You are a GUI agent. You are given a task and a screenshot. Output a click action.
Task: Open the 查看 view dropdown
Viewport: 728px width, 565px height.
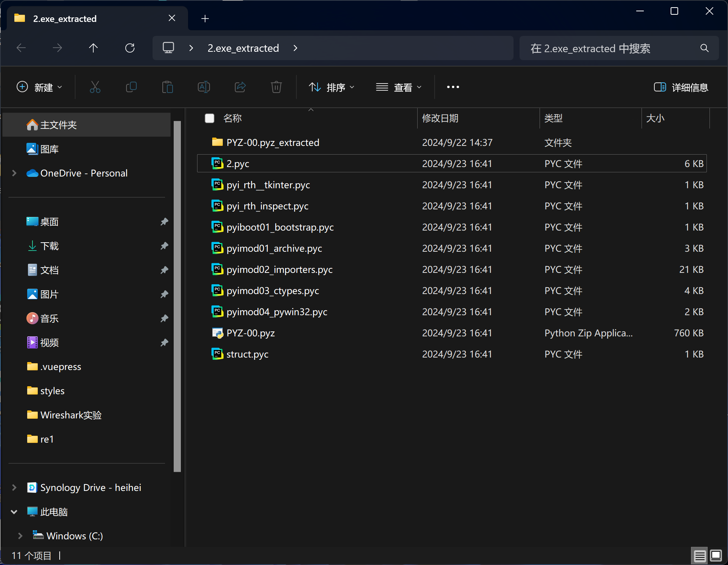coord(399,87)
